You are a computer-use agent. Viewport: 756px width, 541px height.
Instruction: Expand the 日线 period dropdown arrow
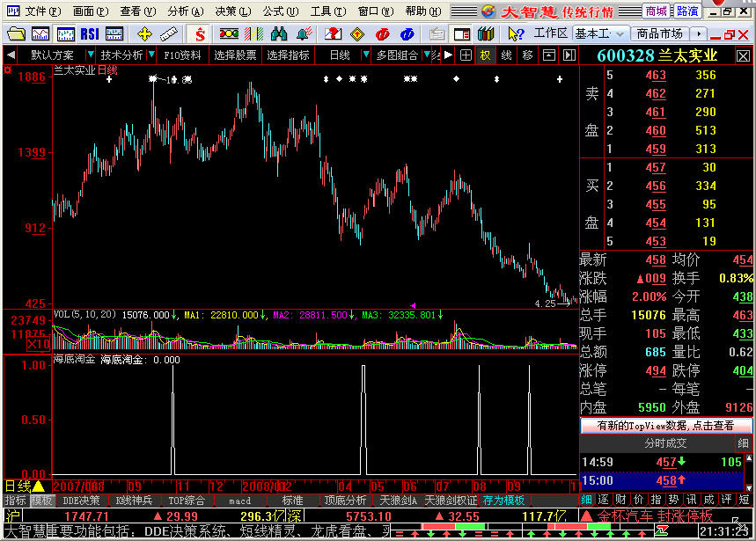click(x=365, y=55)
